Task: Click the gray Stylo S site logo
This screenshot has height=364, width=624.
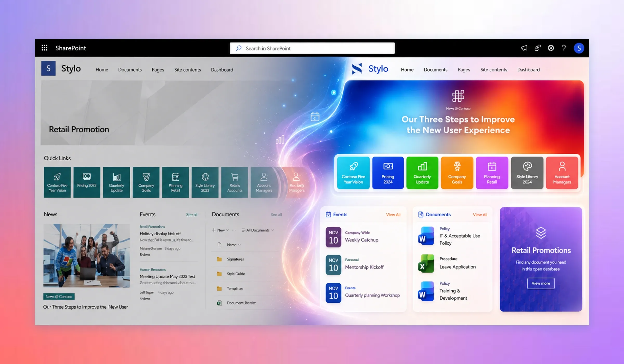Action: (48, 68)
